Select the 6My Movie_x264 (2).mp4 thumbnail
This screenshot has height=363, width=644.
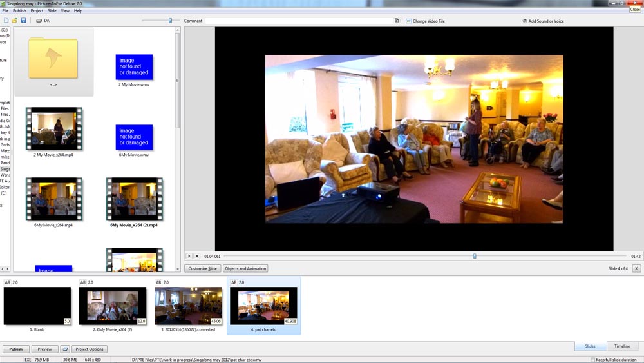click(x=135, y=199)
